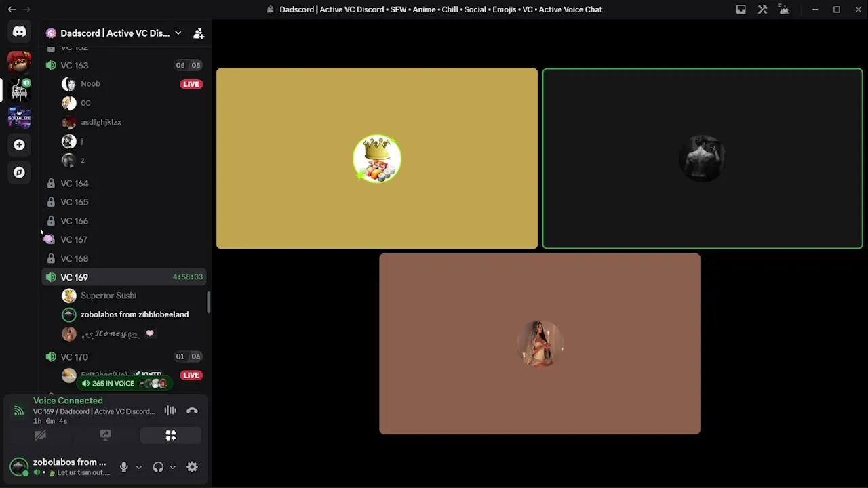Click the 'Let ur tism out' status text
This screenshot has height=488, width=868.
83,473
